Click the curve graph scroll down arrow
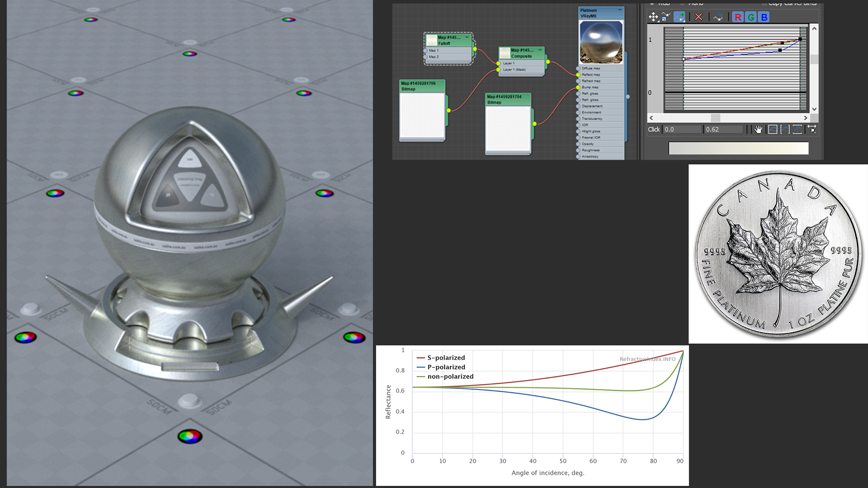868x488 pixels. (x=814, y=109)
